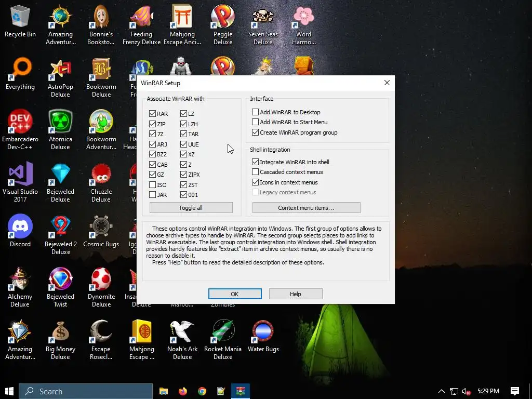Image resolution: width=532 pixels, height=399 pixels.
Task: Toggle the 001 association checkbox
Action: click(x=183, y=195)
